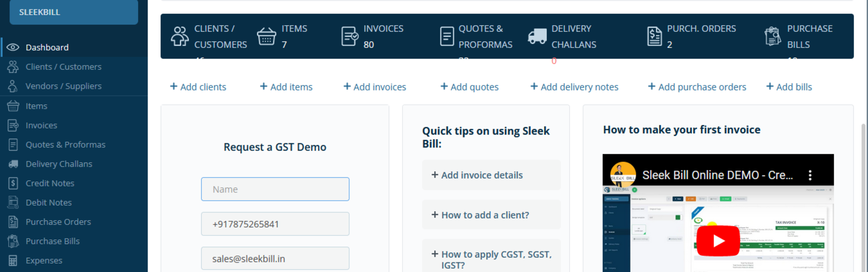Expand the How to add a client tip

pos(491,215)
